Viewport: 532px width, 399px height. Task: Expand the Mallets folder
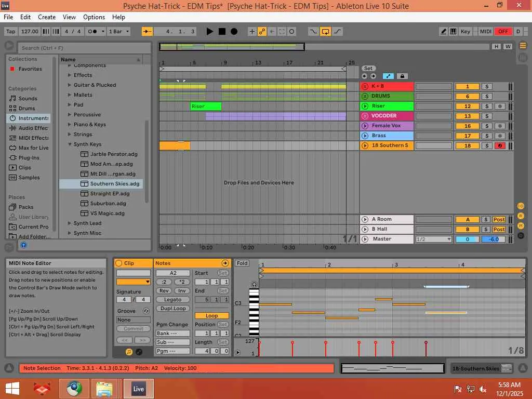(70, 95)
